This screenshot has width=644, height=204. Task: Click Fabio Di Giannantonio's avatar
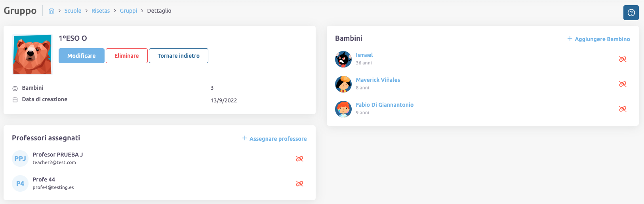click(343, 109)
